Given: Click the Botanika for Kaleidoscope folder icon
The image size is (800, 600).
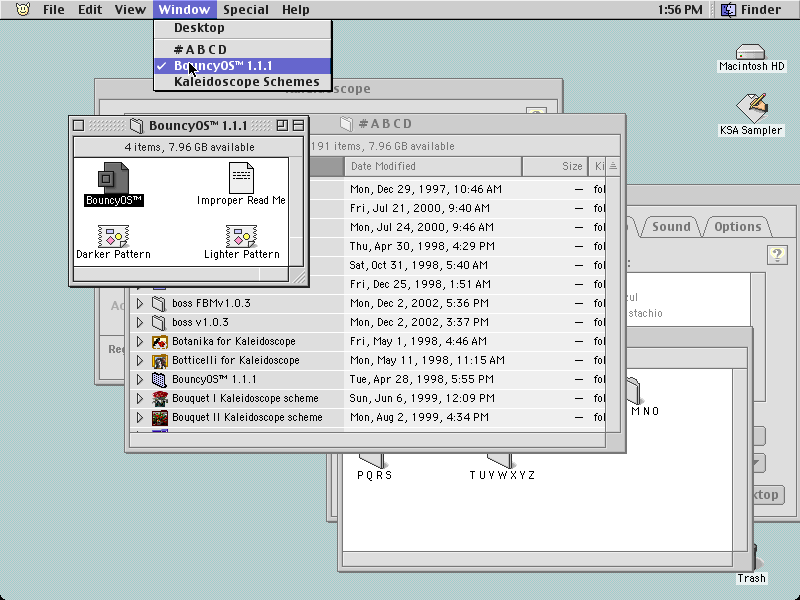Looking at the screenshot, I should coord(160,342).
